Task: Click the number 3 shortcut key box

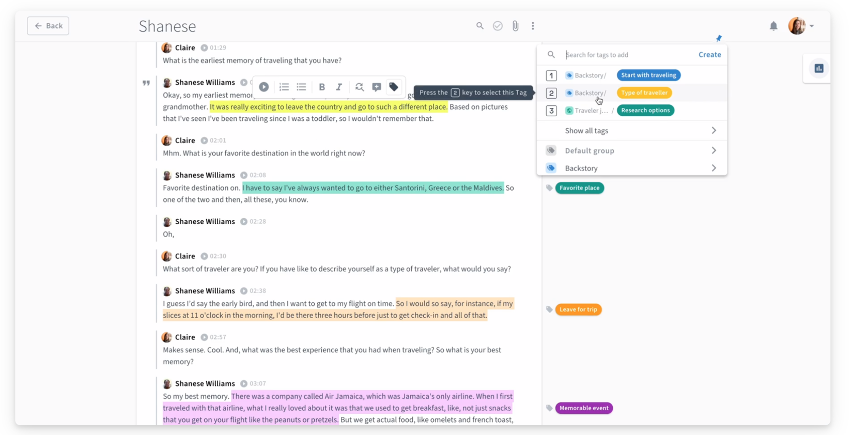Action: [551, 111]
